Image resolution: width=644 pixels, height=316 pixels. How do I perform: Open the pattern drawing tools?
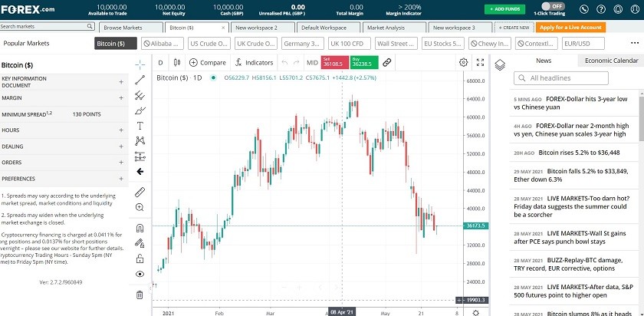140,141
